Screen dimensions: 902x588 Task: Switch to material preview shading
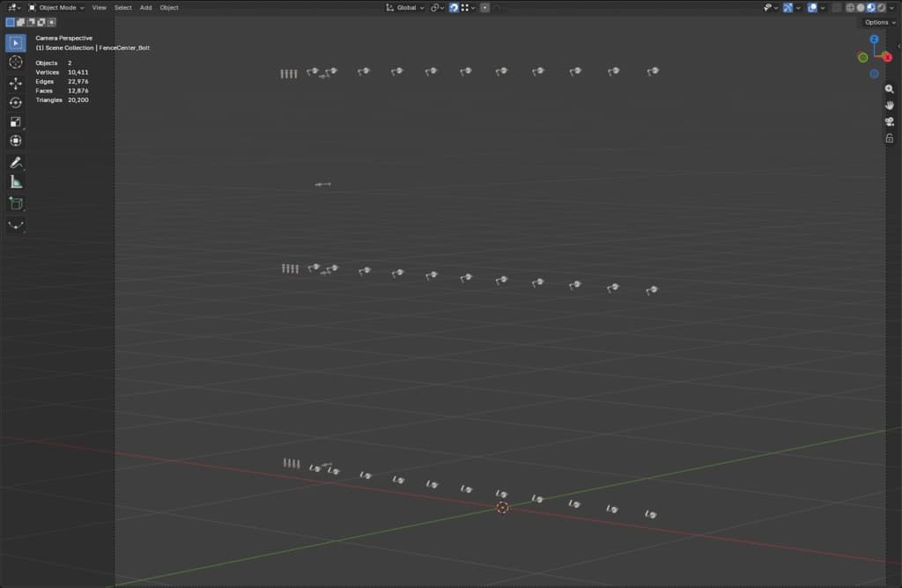pyautogui.click(x=871, y=7)
